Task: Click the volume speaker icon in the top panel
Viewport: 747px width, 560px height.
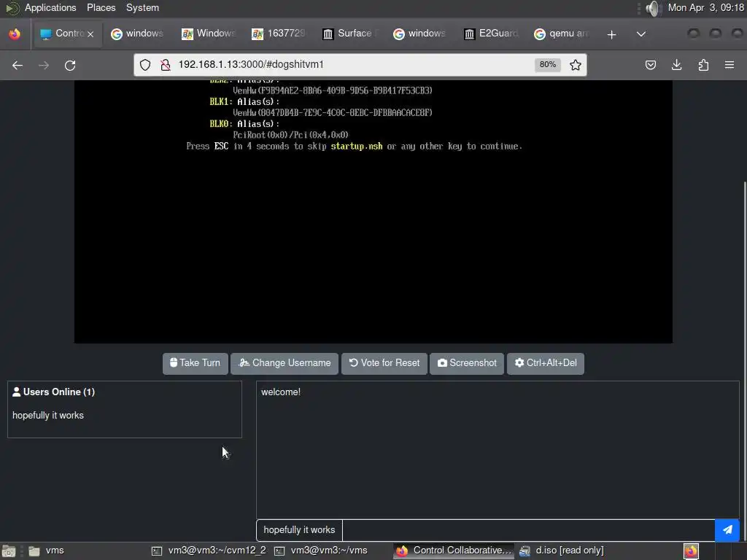Action: pyautogui.click(x=654, y=8)
